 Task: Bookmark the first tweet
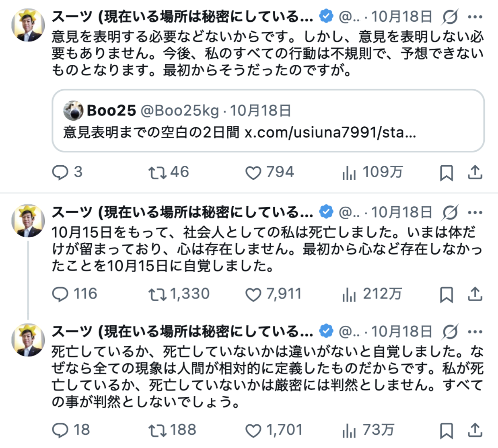pos(446,173)
